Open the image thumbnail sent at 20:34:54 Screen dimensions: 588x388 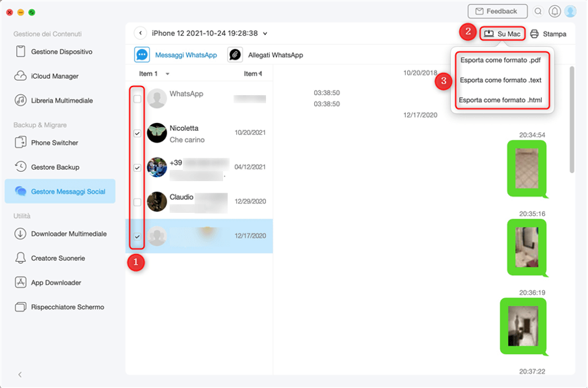click(526, 168)
